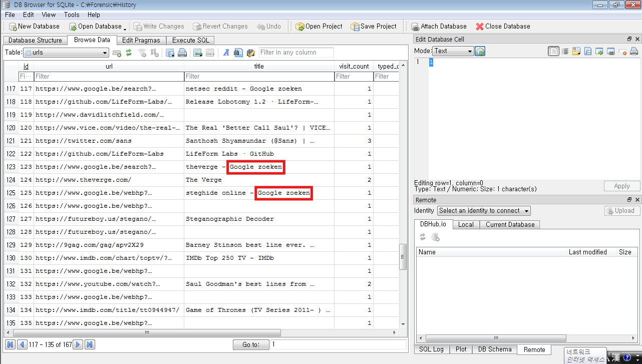Screen dimensions: 642x364
Task: Click the print table icon in browse toolbar
Action: [182, 53]
